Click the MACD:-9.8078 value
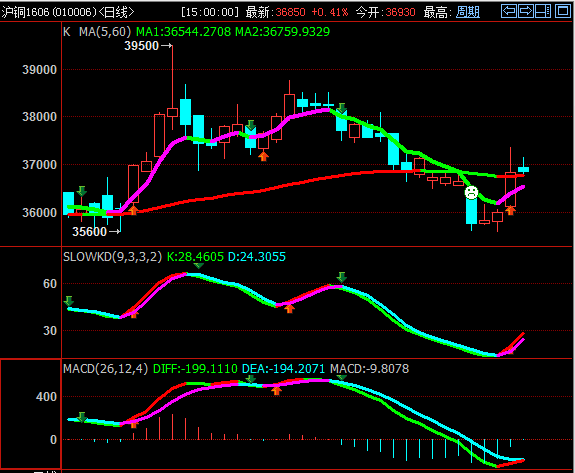575x473 pixels. 370,368
